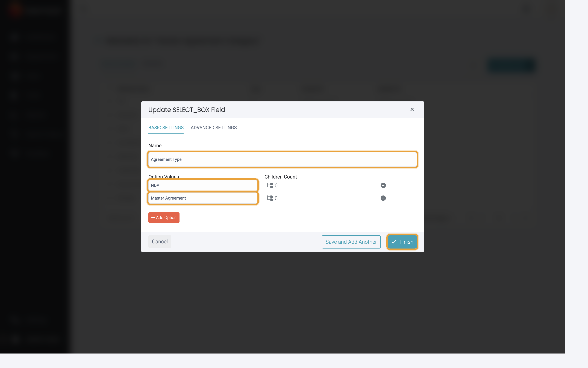Click the Add Option button

[x=164, y=218]
